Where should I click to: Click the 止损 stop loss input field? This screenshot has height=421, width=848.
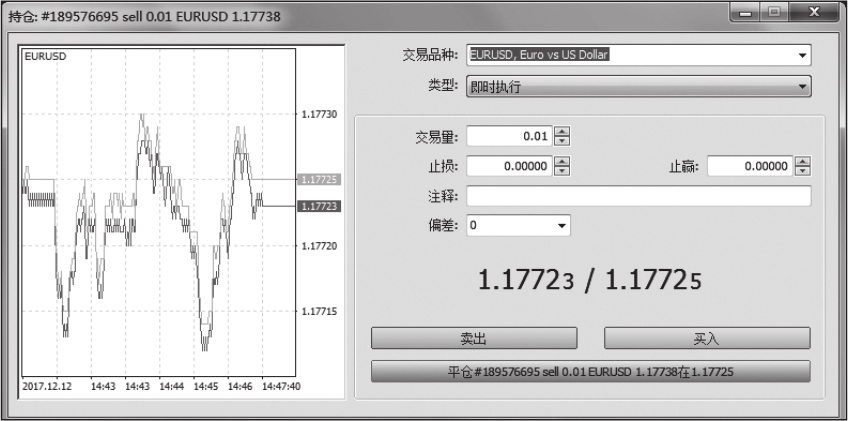pyautogui.click(x=510, y=166)
